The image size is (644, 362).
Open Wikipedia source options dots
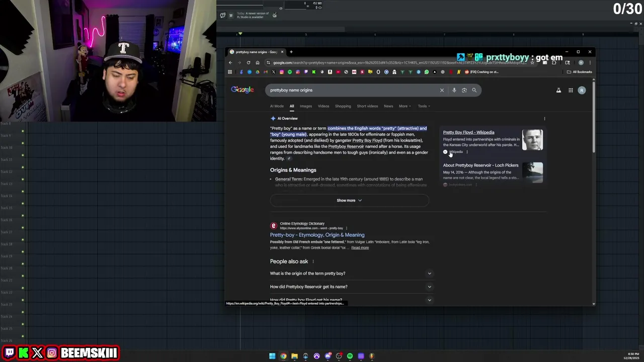(467, 152)
